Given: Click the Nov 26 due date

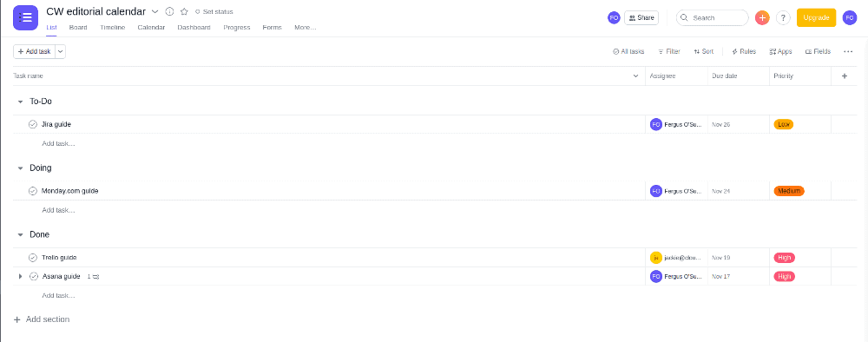Looking at the screenshot, I should [721, 124].
